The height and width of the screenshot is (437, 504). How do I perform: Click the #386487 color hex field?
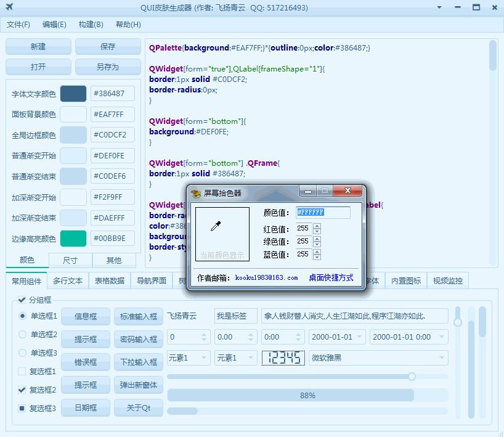[x=113, y=94]
